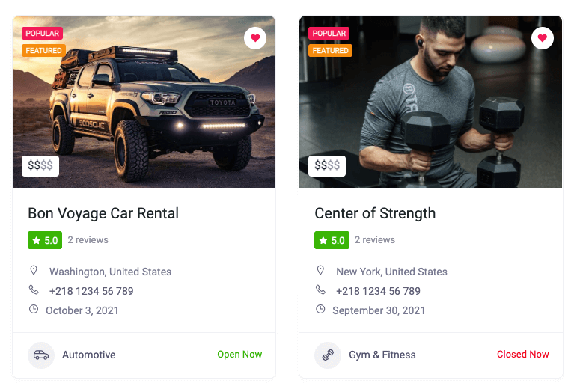Screen dimensions: 577x392
Task: Click the phone icon under Bon Voyage
Action: (34, 290)
